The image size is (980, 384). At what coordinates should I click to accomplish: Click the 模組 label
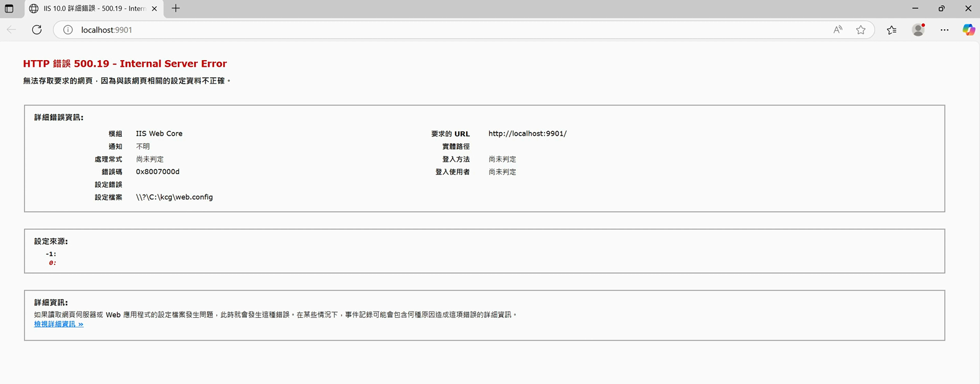pyautogui.click(x=115, y=134)
